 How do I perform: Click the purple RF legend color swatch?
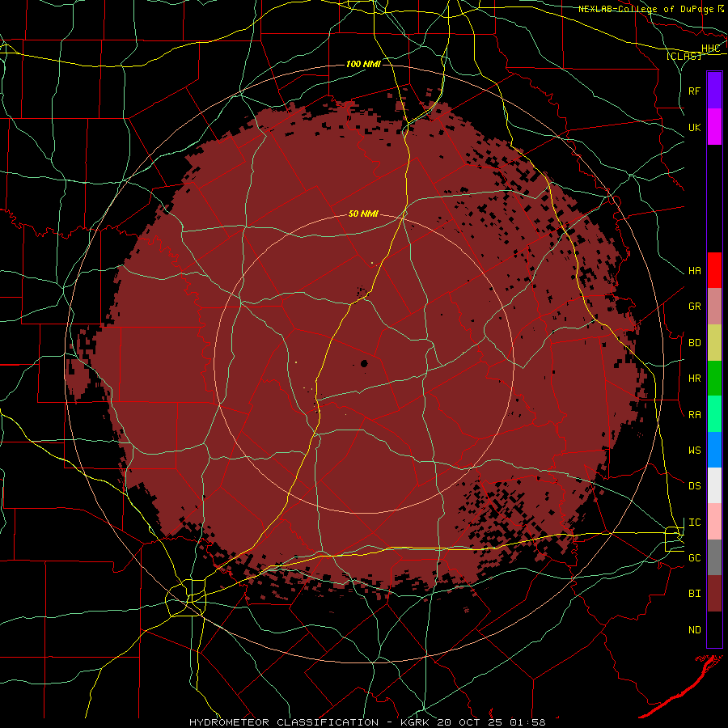point(714,91)
